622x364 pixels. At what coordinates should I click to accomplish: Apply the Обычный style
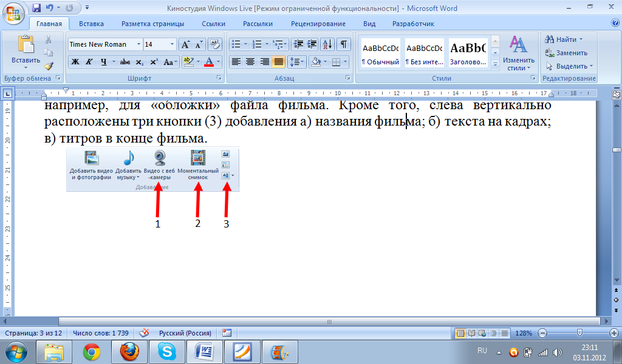click(380, 53)
